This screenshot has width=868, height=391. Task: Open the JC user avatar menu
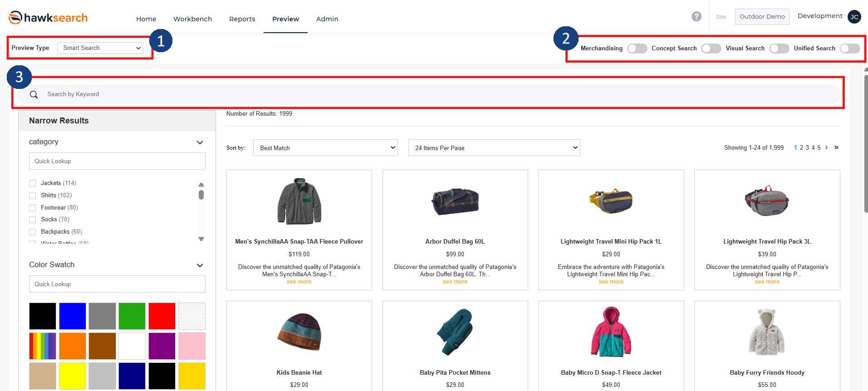click(854, 17)
